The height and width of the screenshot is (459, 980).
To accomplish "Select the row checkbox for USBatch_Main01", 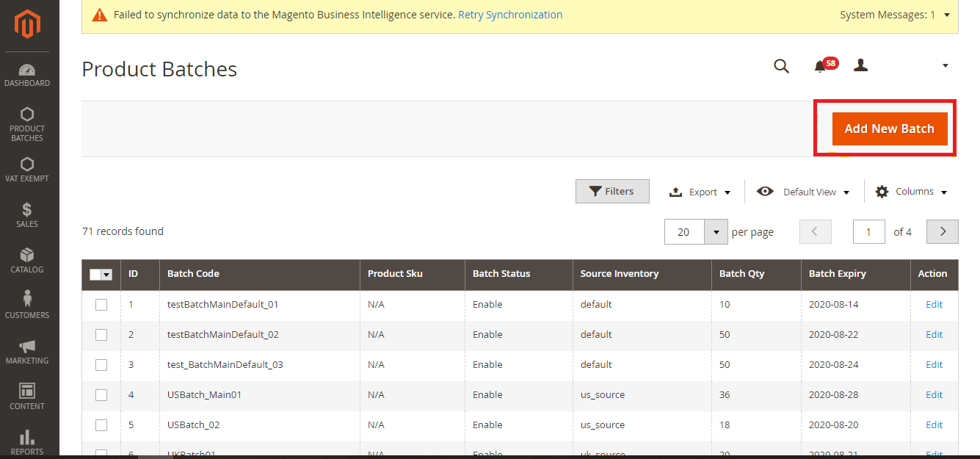I will tap(101, 394).
